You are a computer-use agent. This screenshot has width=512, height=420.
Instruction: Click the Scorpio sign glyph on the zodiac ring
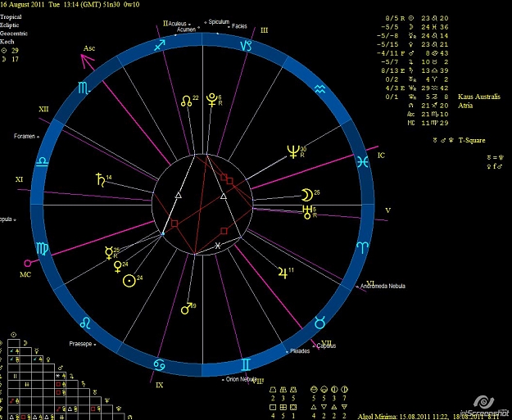click(84, 88)
